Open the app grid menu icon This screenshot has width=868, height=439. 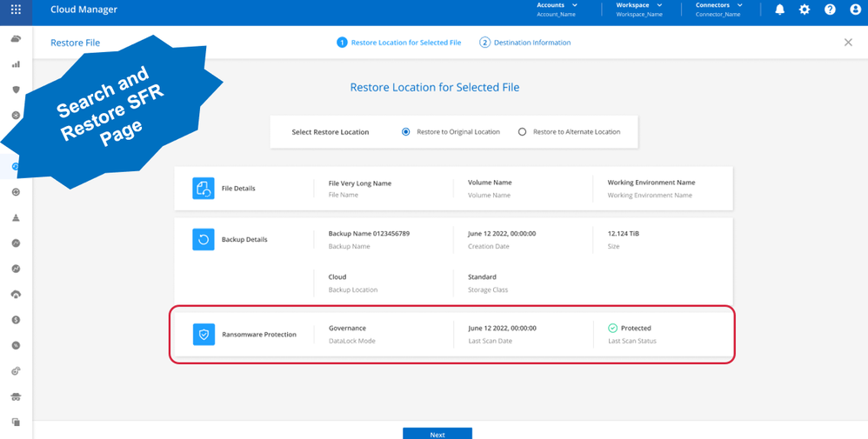(x=16, y=10)
